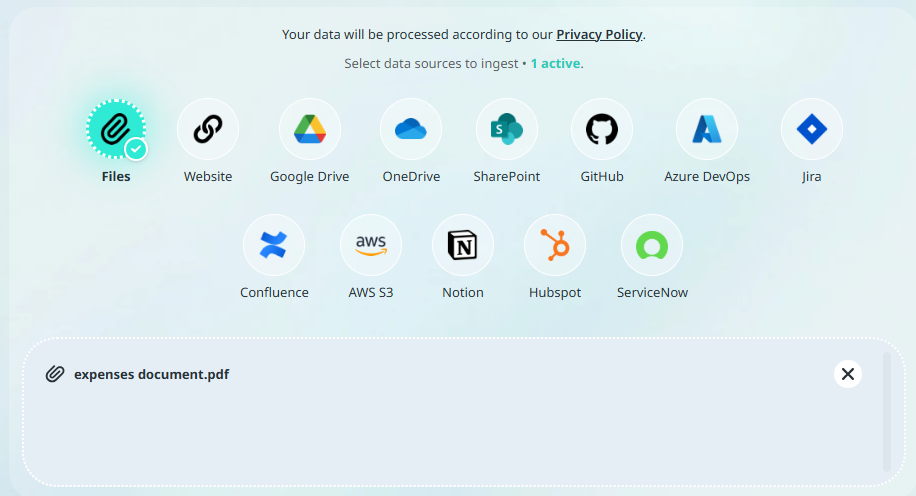Screen dimensions: 916x496
Task: Choose the Azure DevOps source icon
Action: point(707,129)
